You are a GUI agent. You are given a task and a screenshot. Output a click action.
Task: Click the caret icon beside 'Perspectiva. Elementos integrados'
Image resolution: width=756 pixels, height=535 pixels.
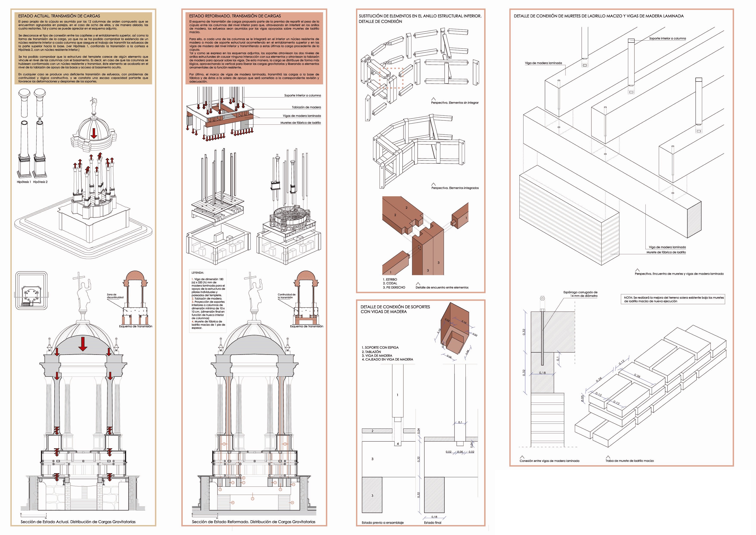click(x=434, y=184)
